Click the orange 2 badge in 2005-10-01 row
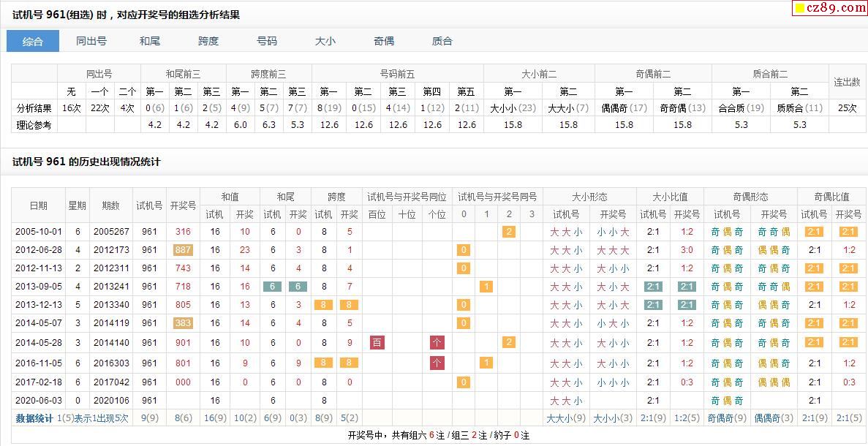The width and height of the screenshot is (868, 446). click(509, 232)
